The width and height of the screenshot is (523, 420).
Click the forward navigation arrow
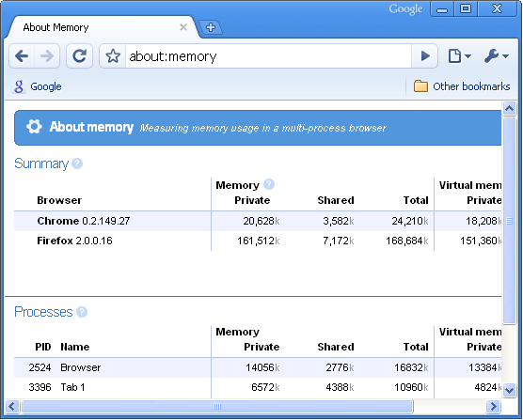coord(47,56)
